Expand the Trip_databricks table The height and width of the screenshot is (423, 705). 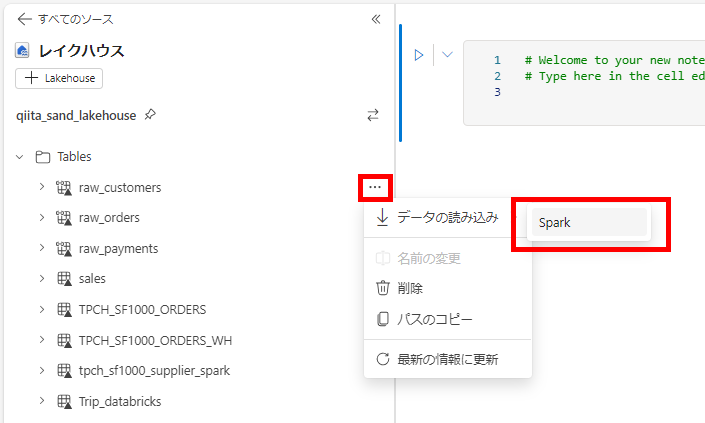41,401
